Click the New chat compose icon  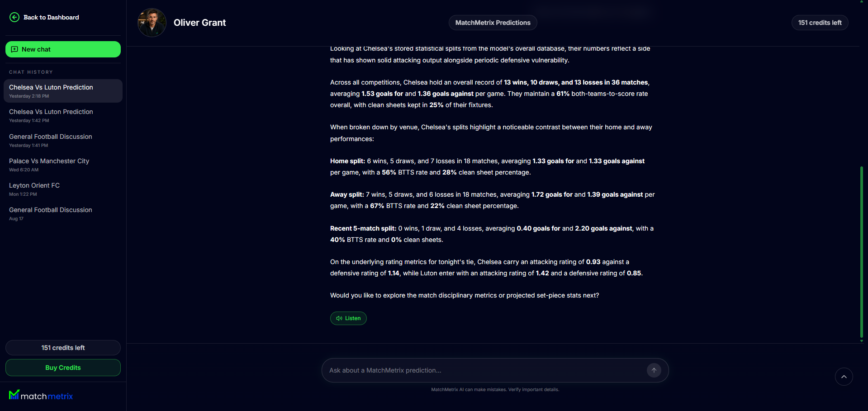14,49
